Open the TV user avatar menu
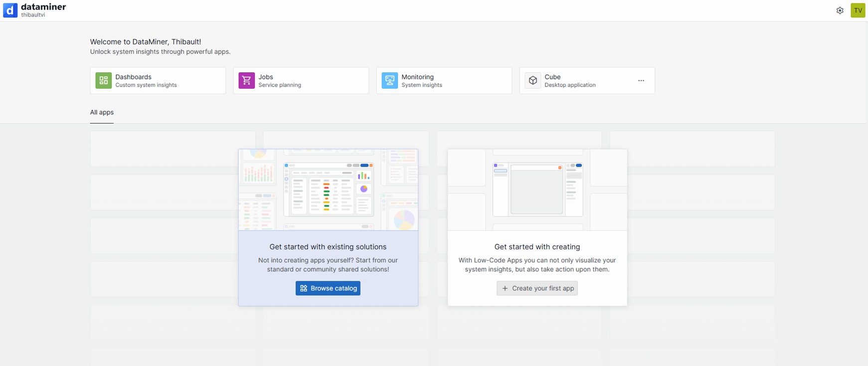This screenshot has width=868, height=366. point(858,10)
